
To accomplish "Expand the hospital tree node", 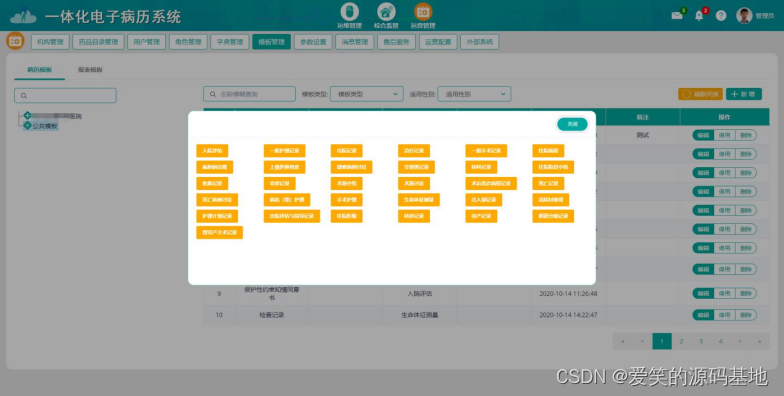I will (28, 116).
